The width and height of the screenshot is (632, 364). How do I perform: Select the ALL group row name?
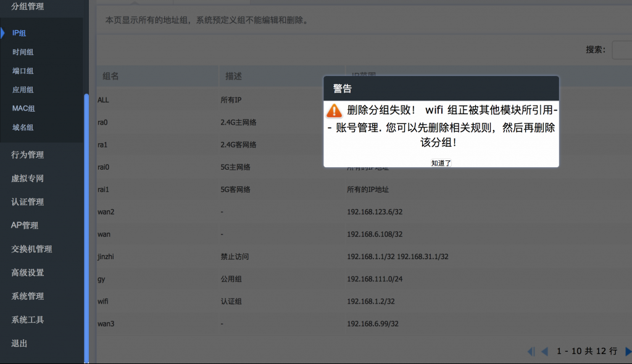click(x=103, y=100)
